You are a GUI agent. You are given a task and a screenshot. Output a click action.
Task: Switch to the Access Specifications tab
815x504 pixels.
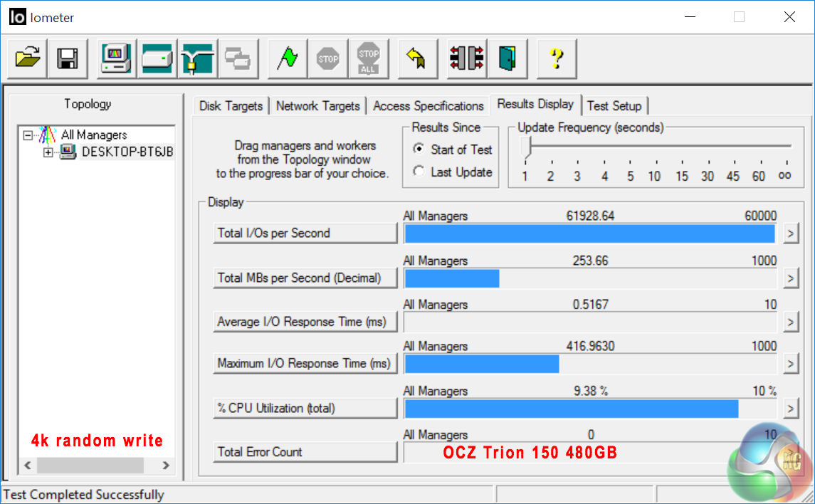point(428,106)
